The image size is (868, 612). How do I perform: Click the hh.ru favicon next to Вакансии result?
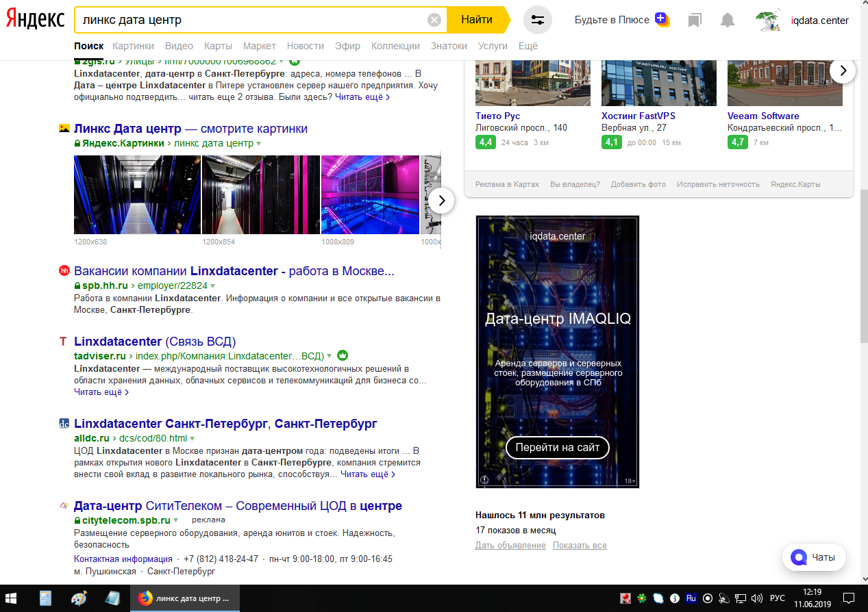pyautogui.click(x=64, y=270)
